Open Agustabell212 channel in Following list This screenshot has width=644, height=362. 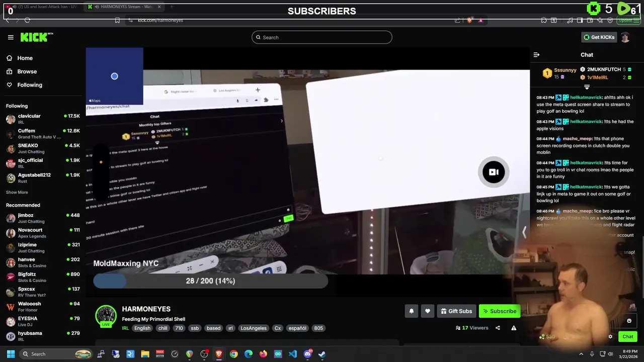43,178
